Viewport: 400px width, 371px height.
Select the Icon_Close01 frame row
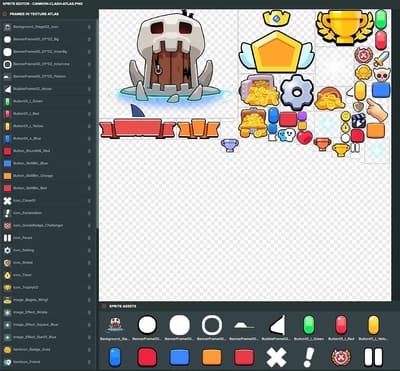(47, 201)
